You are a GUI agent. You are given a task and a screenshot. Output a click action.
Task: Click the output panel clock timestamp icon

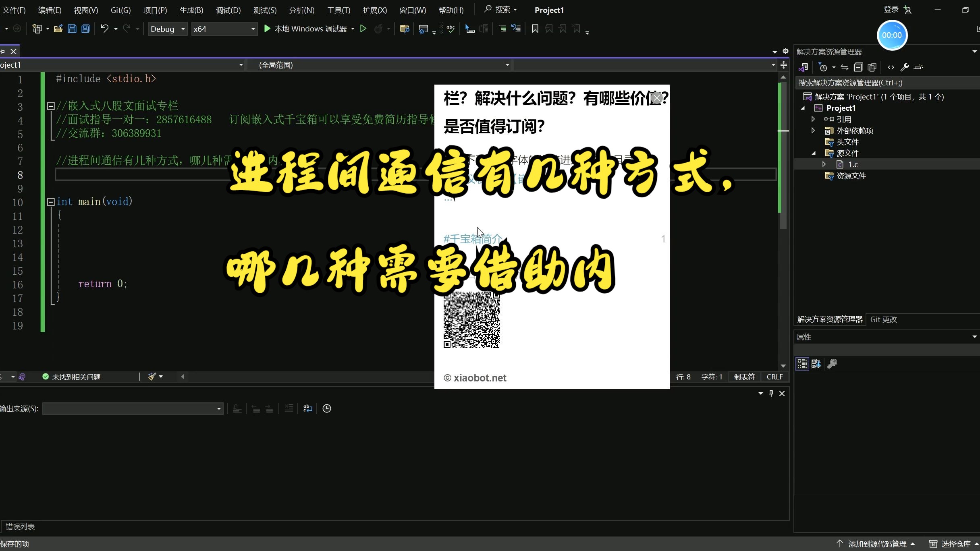point(327,408)
